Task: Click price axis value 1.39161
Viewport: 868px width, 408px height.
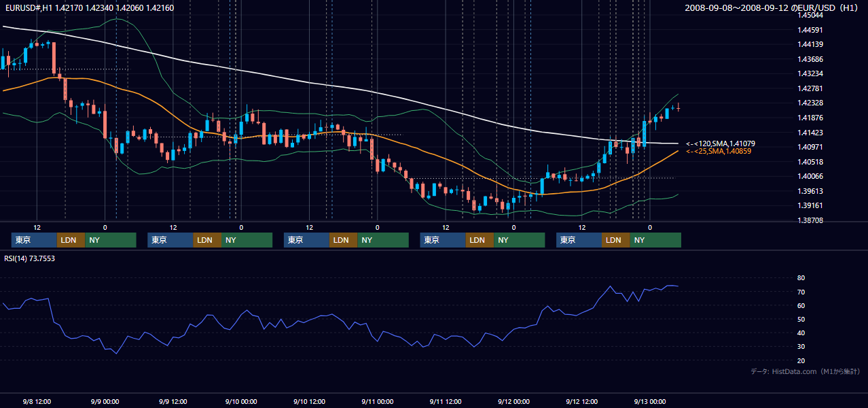Action: [x=810, y=205]
